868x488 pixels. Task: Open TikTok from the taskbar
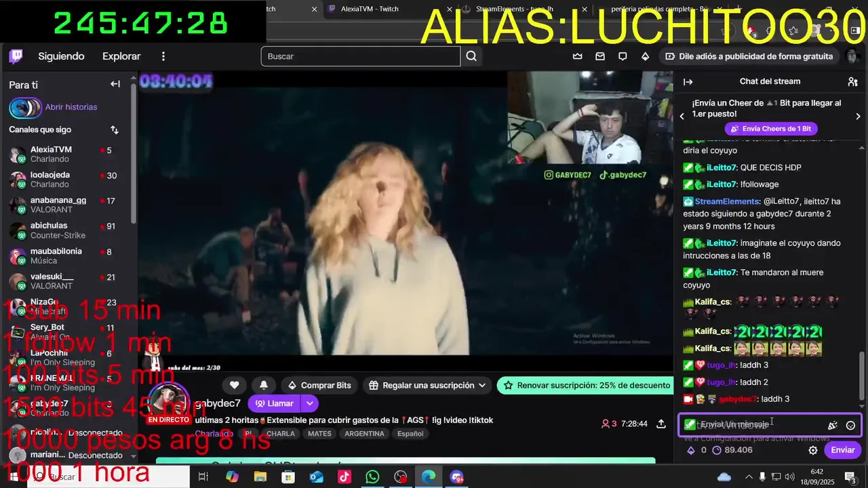(344, 477)
